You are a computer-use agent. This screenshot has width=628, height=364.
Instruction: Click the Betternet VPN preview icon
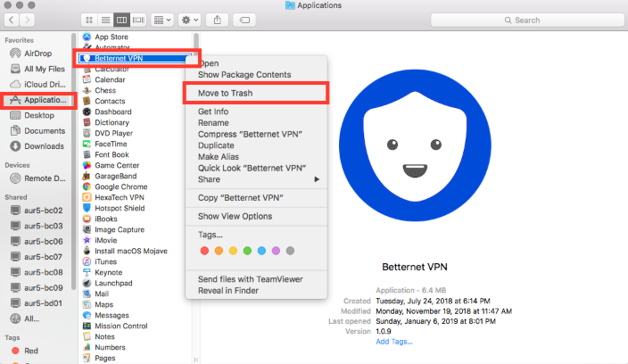(415, 145)
